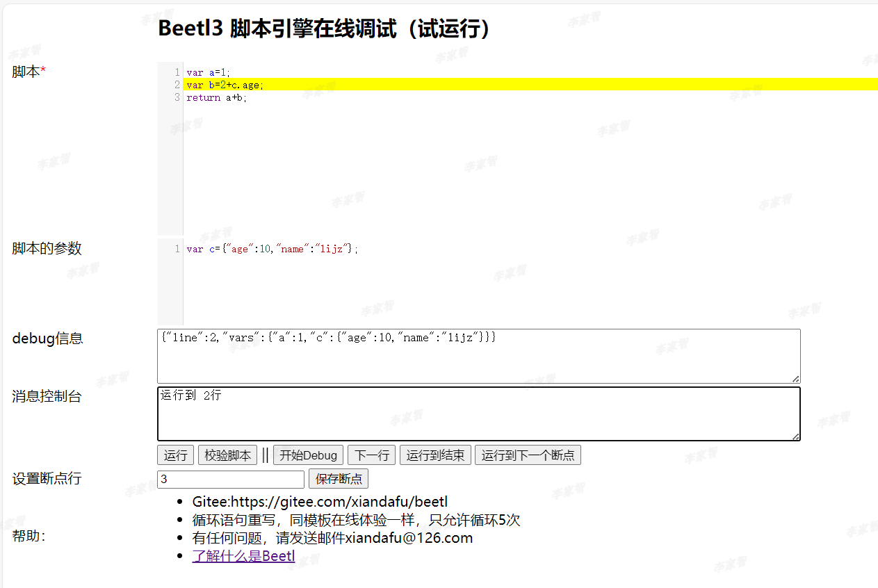Click the 脚本 field label

tap(29, 72)
